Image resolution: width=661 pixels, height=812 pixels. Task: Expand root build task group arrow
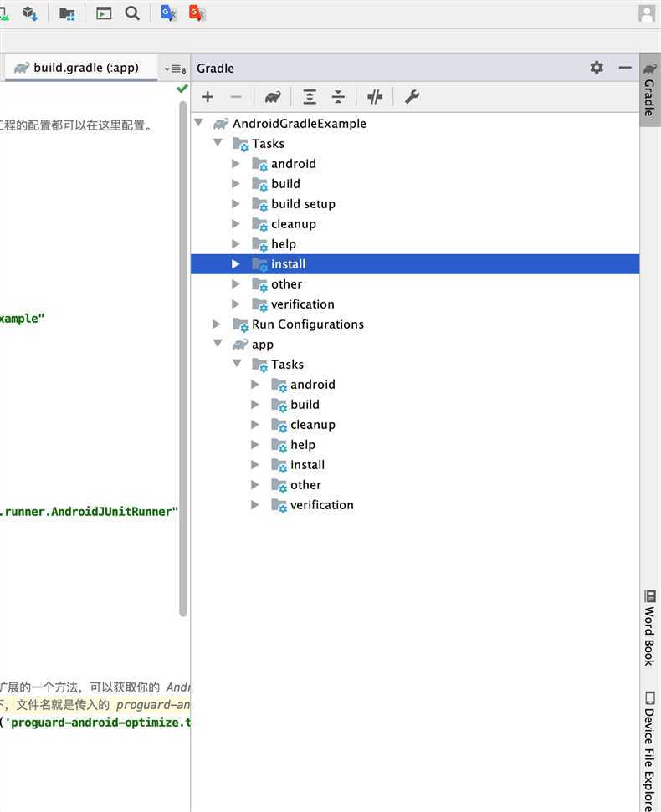(x=236, y=184)
